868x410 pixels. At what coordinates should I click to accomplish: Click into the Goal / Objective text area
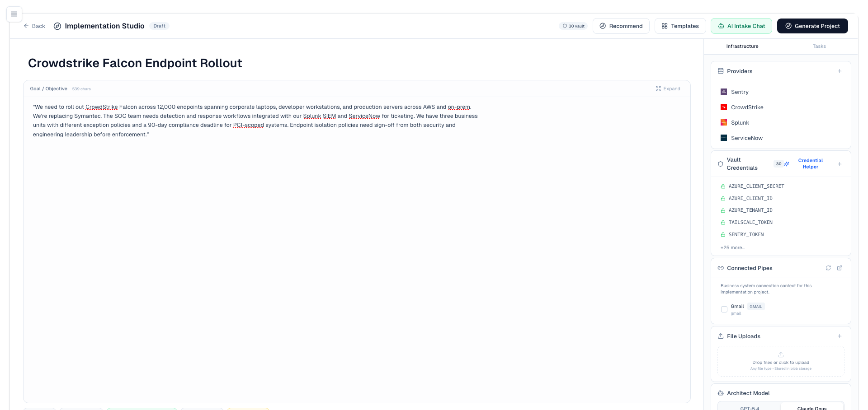click(x=357, y=250)
